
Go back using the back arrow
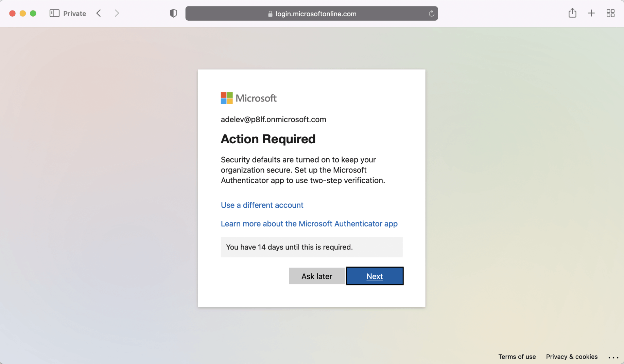tap(98, 13)
